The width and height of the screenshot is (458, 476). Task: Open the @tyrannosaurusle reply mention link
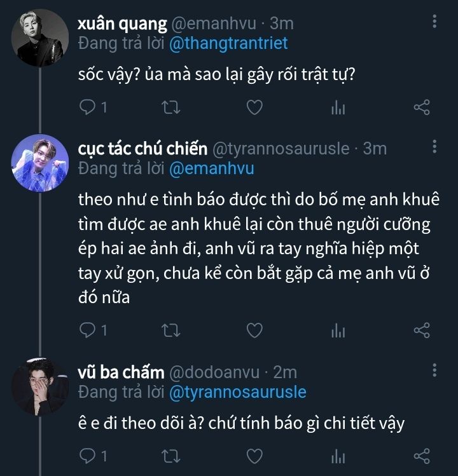coord(237,391)
